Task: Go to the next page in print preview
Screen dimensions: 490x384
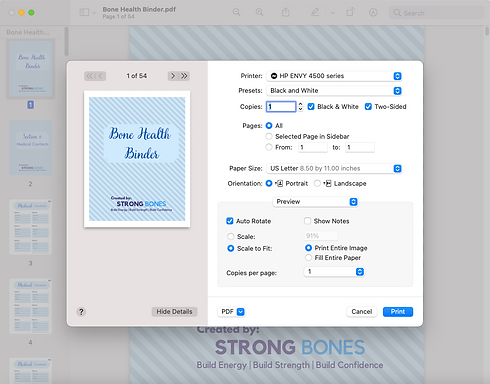Action: click(173, 76)
